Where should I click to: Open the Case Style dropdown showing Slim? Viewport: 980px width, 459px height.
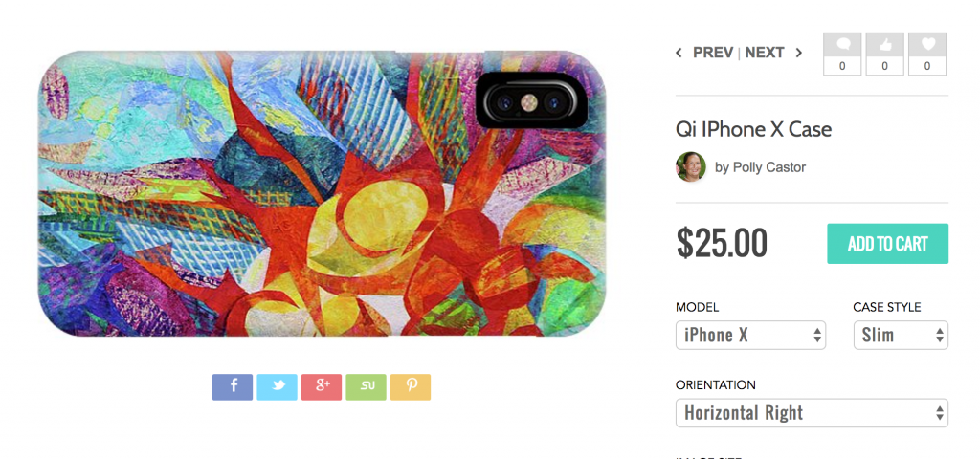[x=901, y=336]
